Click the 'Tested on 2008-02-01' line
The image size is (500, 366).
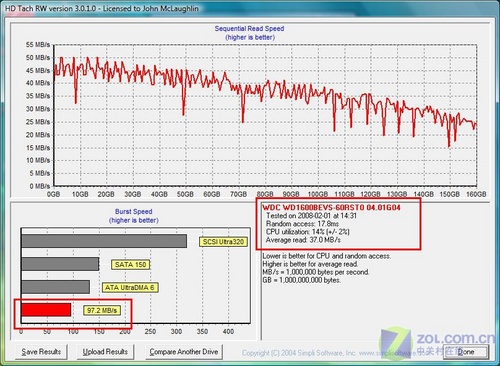[x=311, y=216]
